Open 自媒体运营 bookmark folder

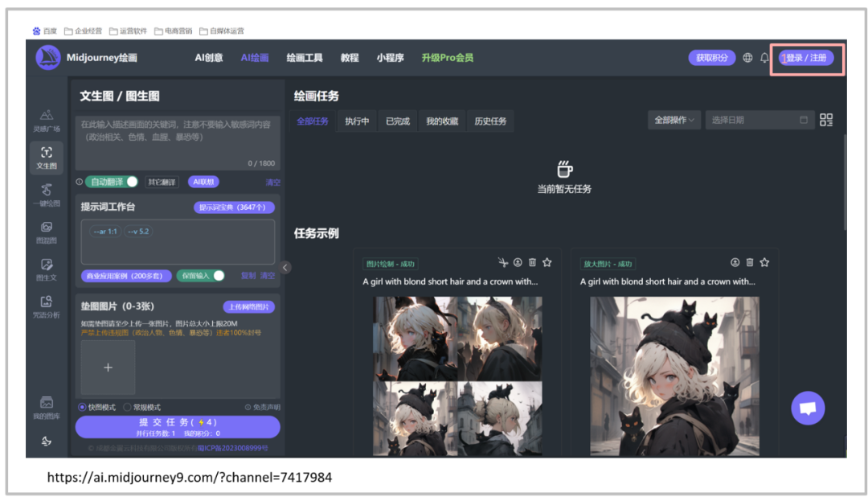point(222,31)
